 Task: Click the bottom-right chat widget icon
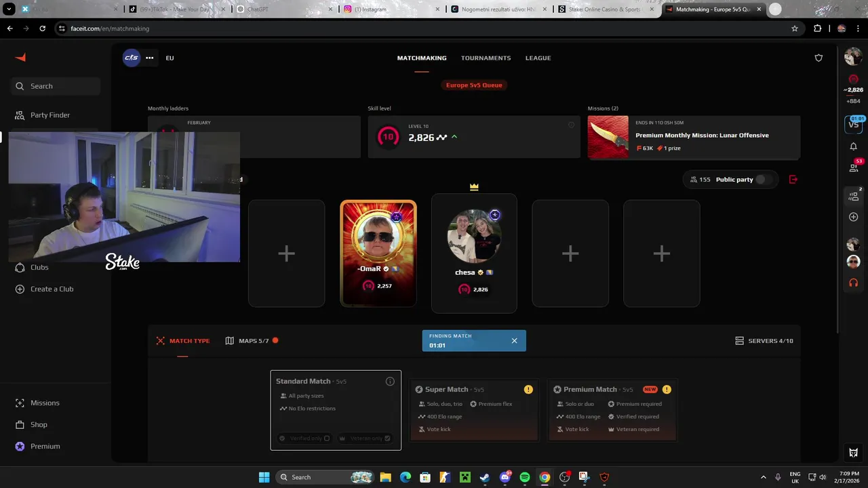coord(853,453)
